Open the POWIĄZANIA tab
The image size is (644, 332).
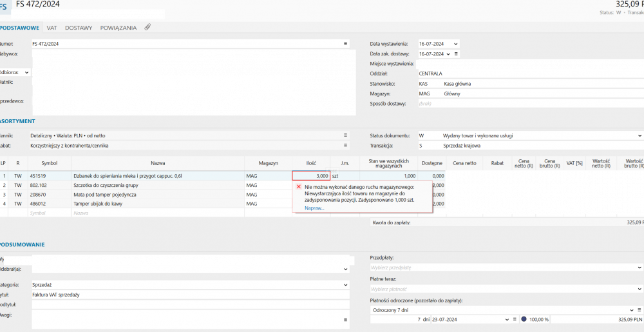(118, 28)
